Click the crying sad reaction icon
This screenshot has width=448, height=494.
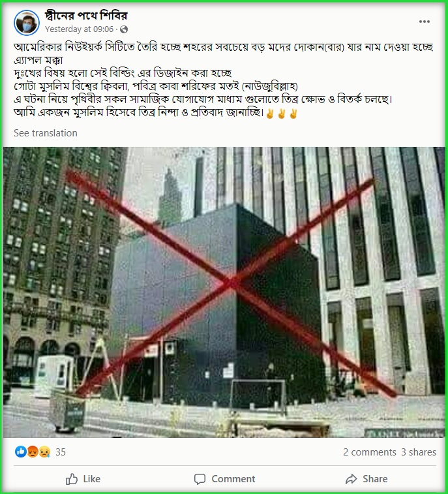pyautogui.click(x=44, y=452)
